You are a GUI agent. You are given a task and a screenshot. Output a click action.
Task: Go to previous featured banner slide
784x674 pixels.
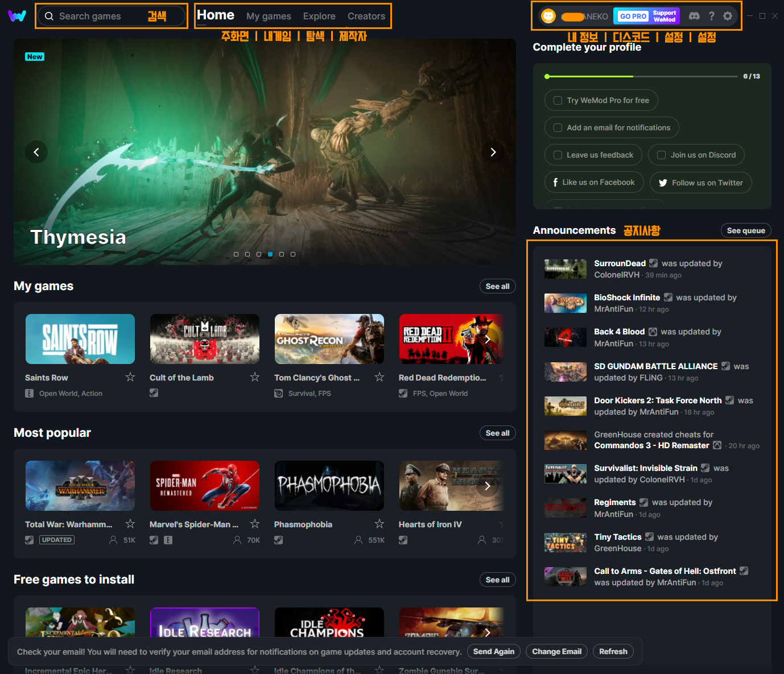coord(36,152)
